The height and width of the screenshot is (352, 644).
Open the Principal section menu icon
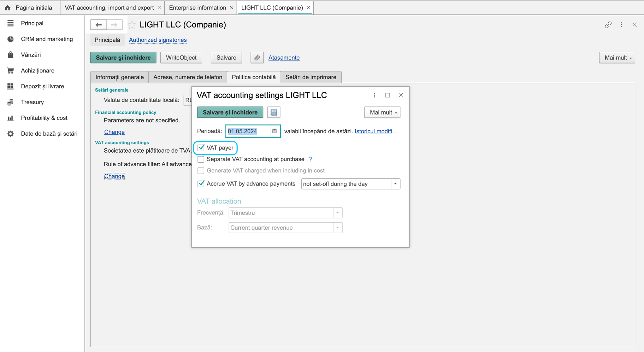click(11, 23)
